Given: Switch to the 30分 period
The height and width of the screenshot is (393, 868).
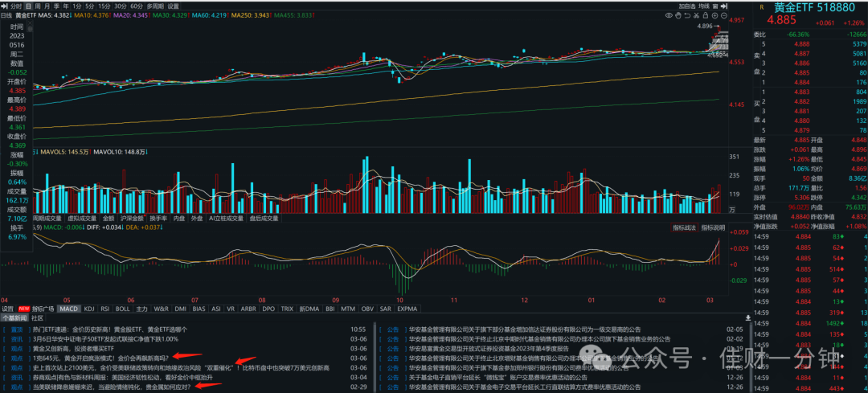Looking at the screenshot, I should (x=120, y=6).
